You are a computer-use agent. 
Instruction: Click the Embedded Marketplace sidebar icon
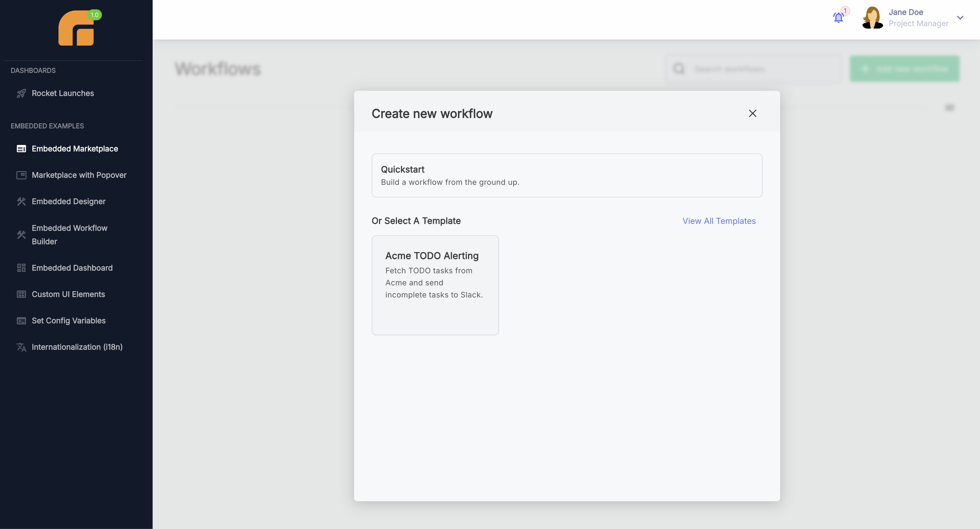21,149
